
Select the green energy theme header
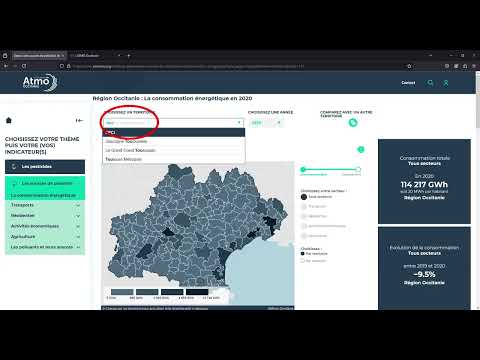click(x=45, y=183)
